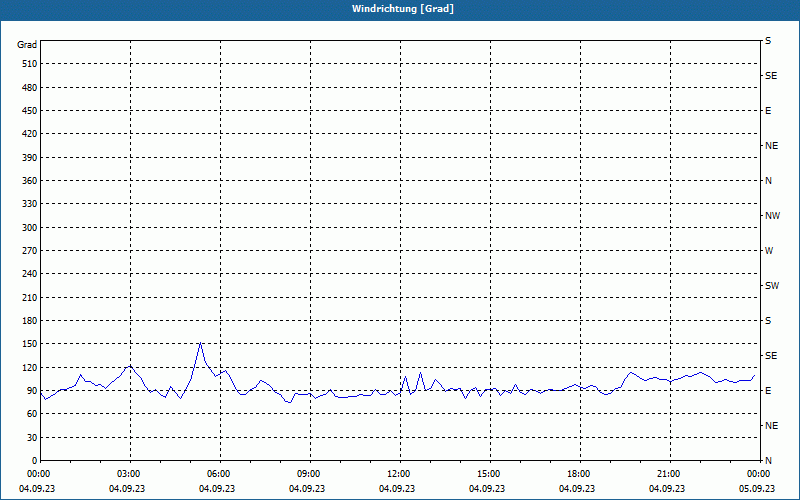Screen dimensions: 800x500
Task: Click the 420 y-axis tick label
Action: tap(30, 134)
